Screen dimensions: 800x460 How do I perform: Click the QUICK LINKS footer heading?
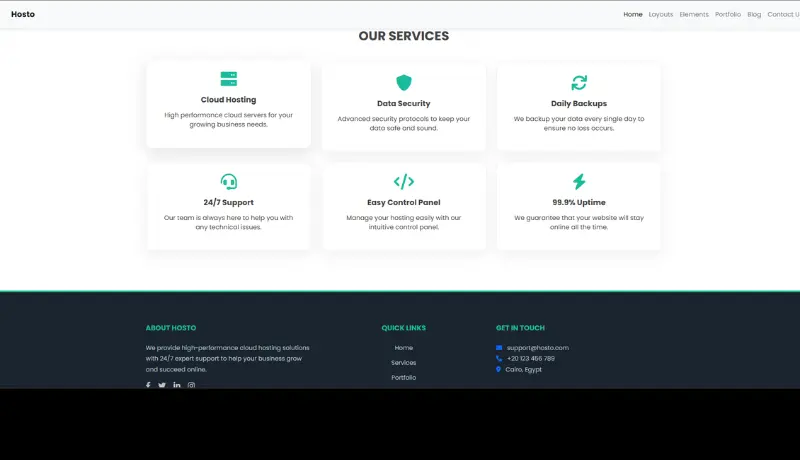[404, 328]
